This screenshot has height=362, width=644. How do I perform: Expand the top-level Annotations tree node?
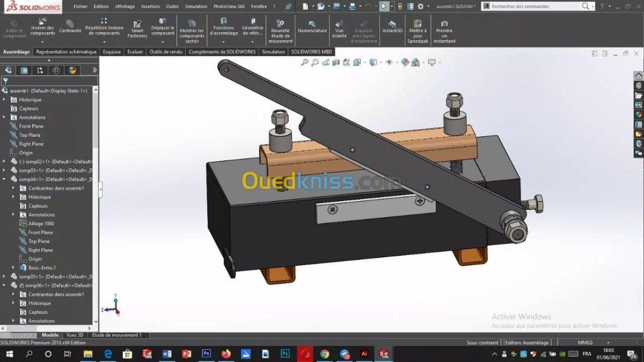coord(4,117)
